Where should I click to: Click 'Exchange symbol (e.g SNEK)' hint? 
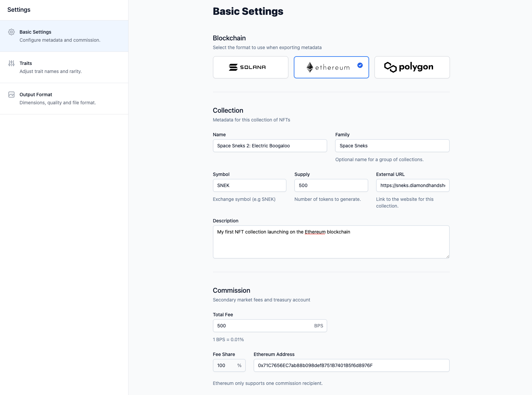(x=244, y=199)
